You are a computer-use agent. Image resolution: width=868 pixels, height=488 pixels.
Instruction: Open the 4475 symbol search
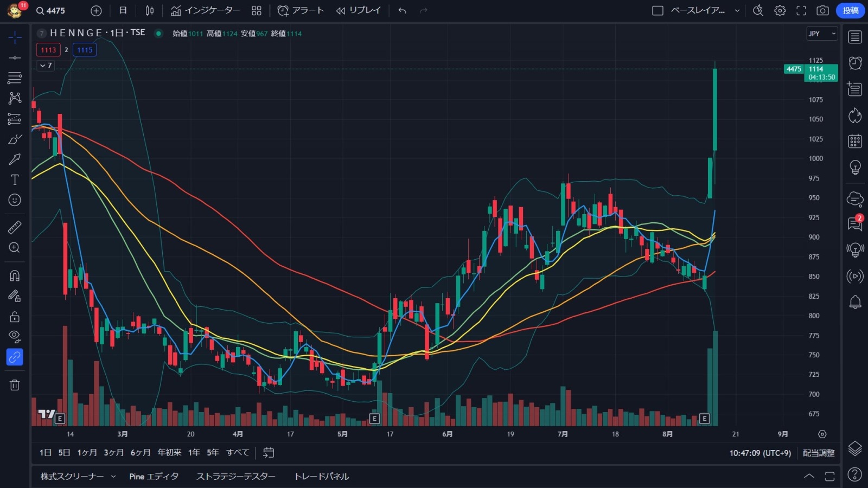[x=50, y=10]
